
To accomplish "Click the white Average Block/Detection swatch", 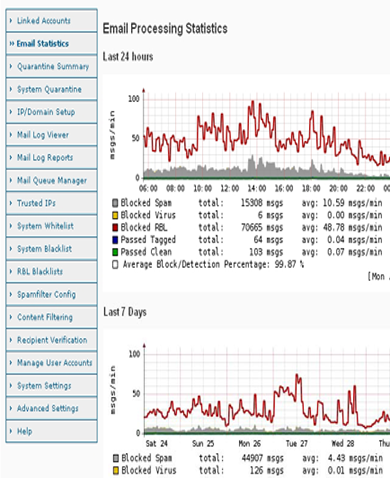I will tap(115, 265).
